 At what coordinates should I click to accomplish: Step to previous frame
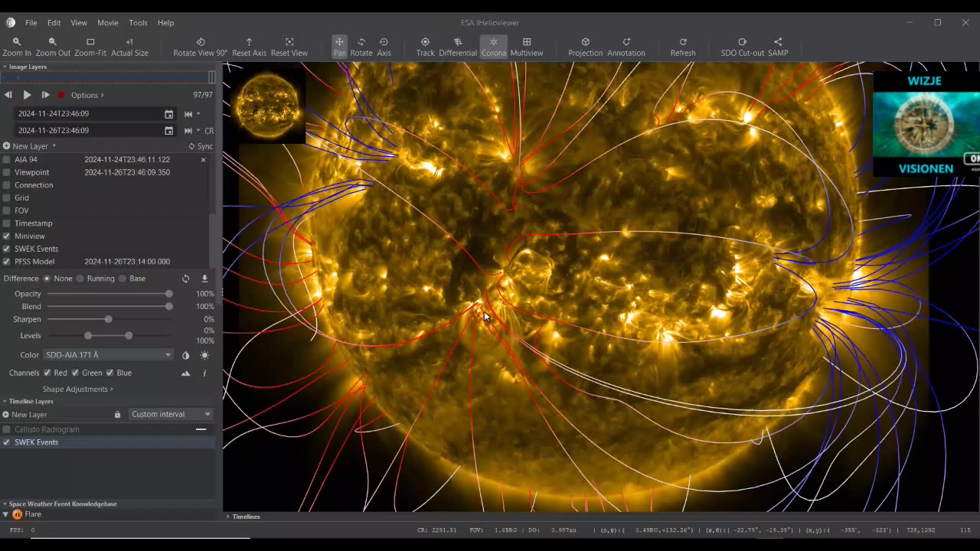pos(8,95)
